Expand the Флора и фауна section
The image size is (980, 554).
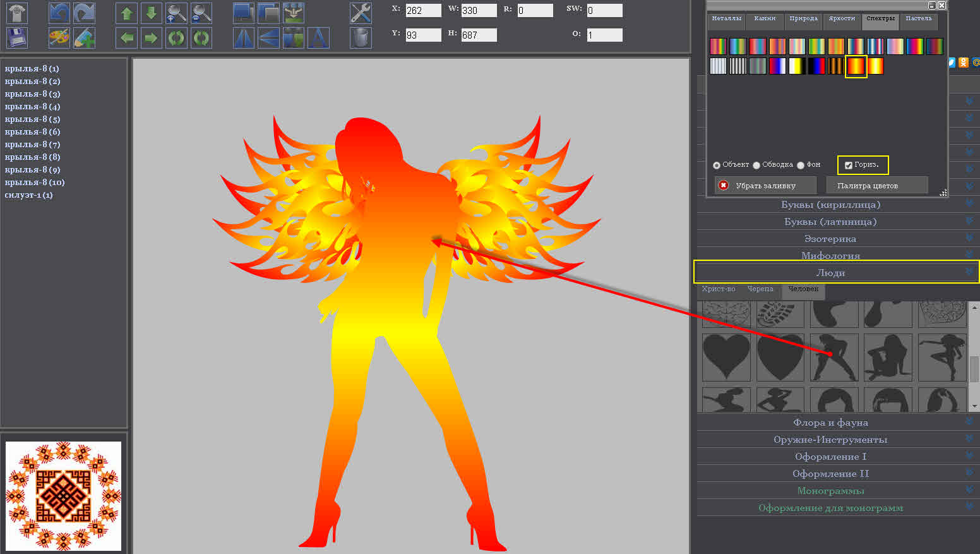830,422
